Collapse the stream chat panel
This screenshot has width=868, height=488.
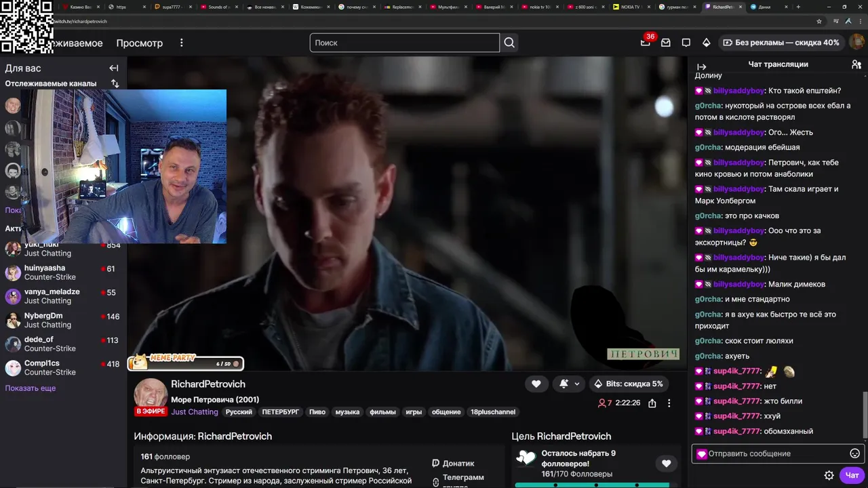tap(702, 67)
